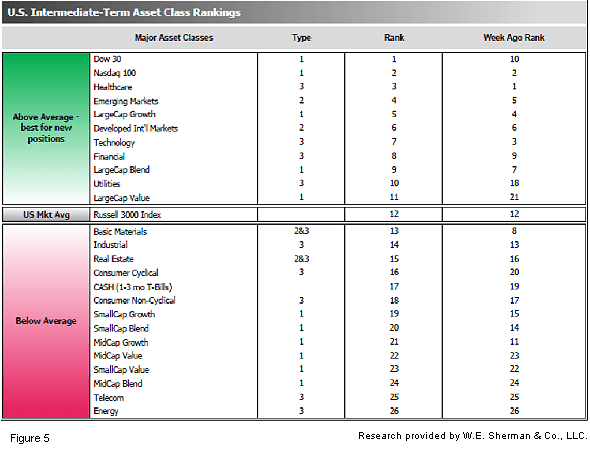Click the CASH (1-3 mo T-Bills) entry
The width and height of the screenshot is (590, 455).
point(133,287)
